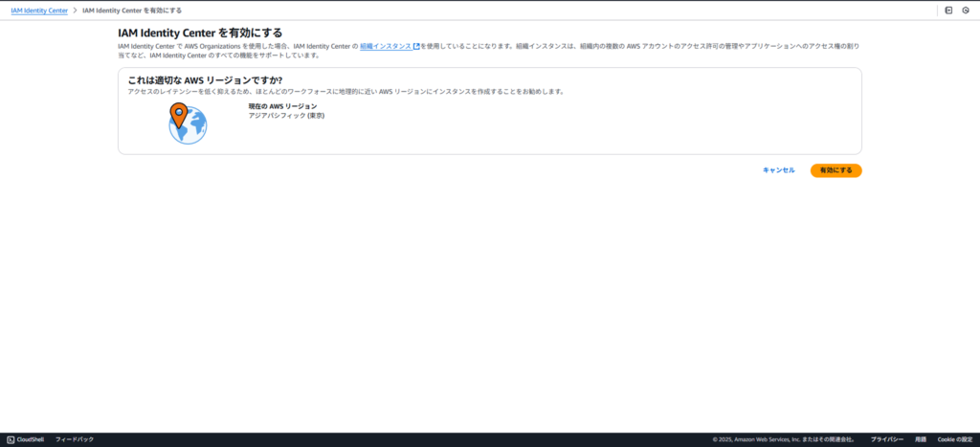
Task: Click the 'アジアパシフィック (東京)' region value
Action: [286, 116]
